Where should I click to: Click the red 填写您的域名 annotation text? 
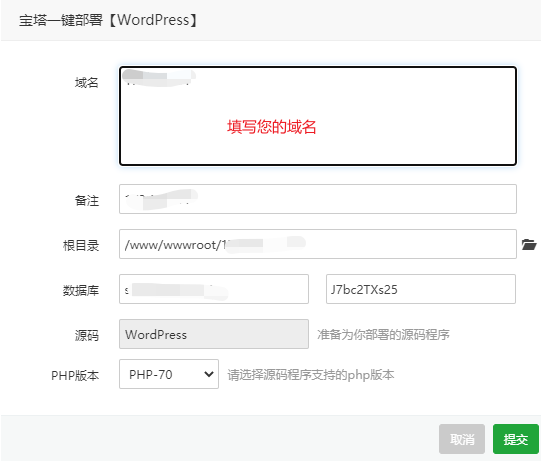(x=272, y=127)
